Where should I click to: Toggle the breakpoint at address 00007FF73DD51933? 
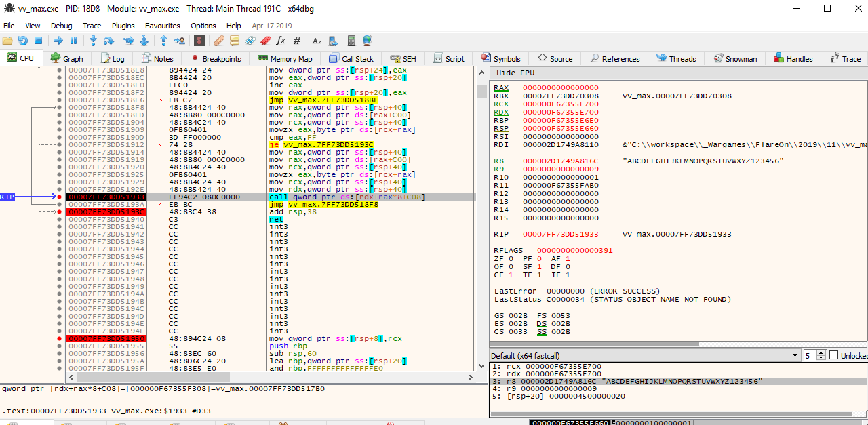click(60, 197)
